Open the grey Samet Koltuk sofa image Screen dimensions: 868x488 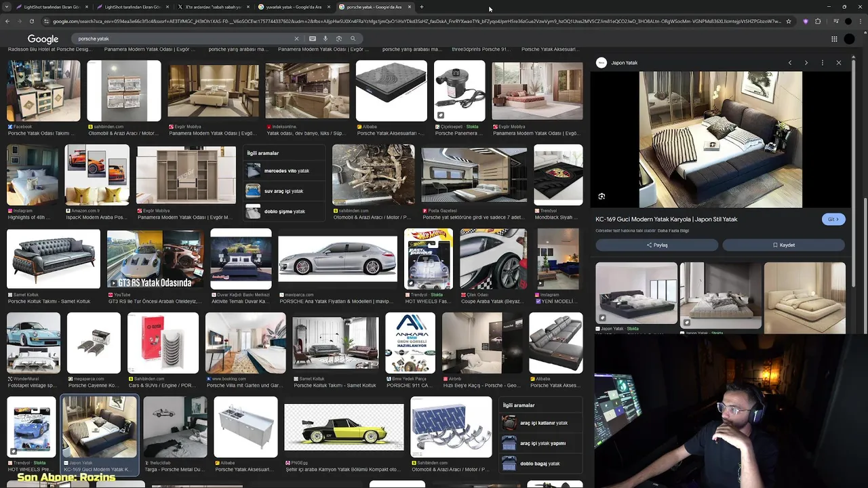click(54, 259)
